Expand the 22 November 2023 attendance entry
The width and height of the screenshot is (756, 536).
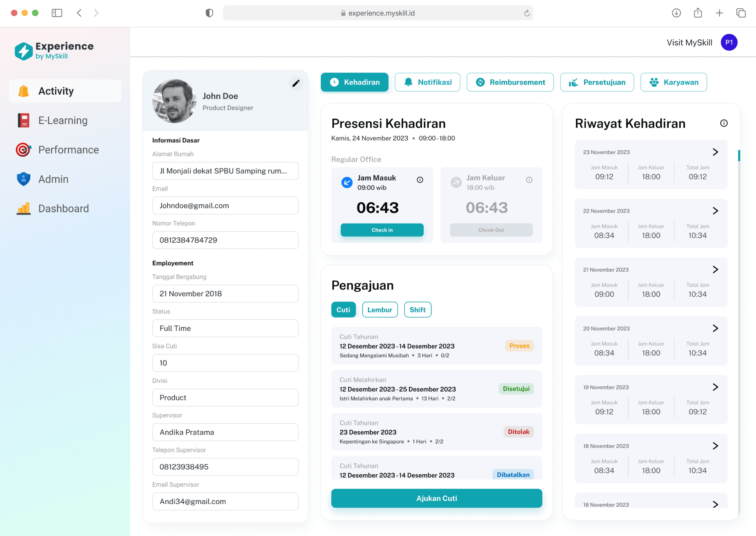coord(715,211)
